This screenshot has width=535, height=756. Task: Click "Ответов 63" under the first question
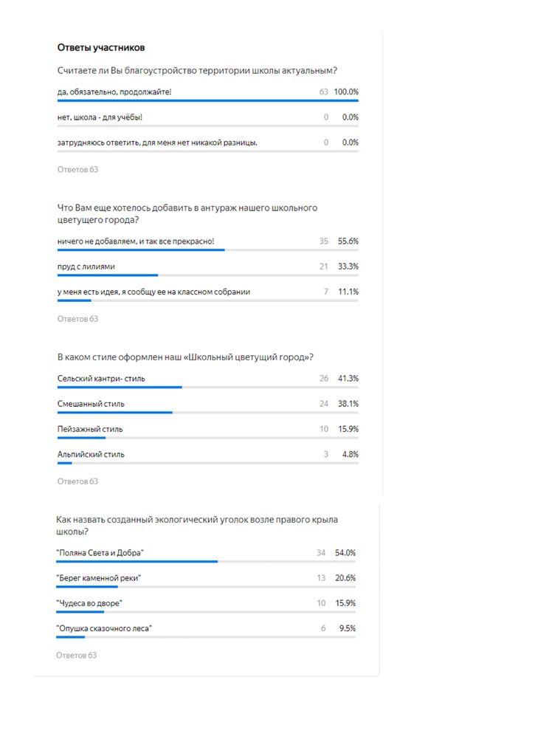click(77, 170)
